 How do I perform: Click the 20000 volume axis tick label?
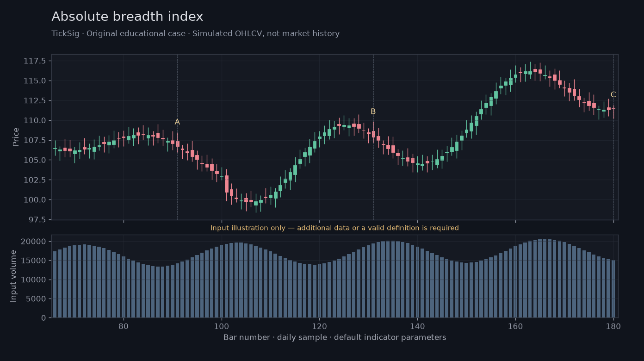pyautogui.click(x=34, y=242)
